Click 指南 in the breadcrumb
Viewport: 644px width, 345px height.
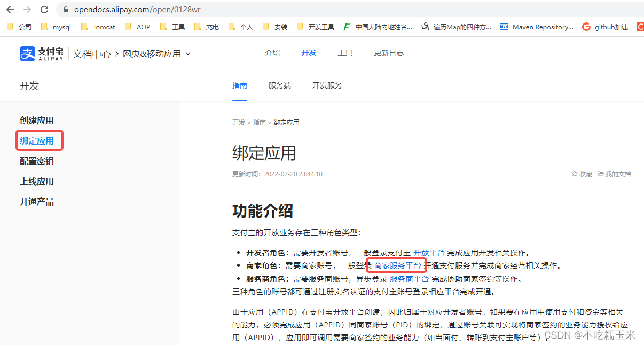tap(260, 122)
